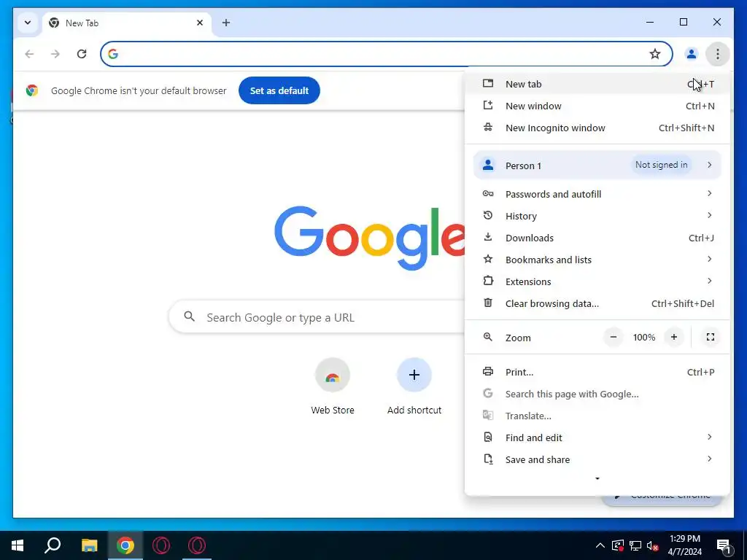Click the New Incognito window spy icon
Screen dimensions: 747x560
[488, 127]
